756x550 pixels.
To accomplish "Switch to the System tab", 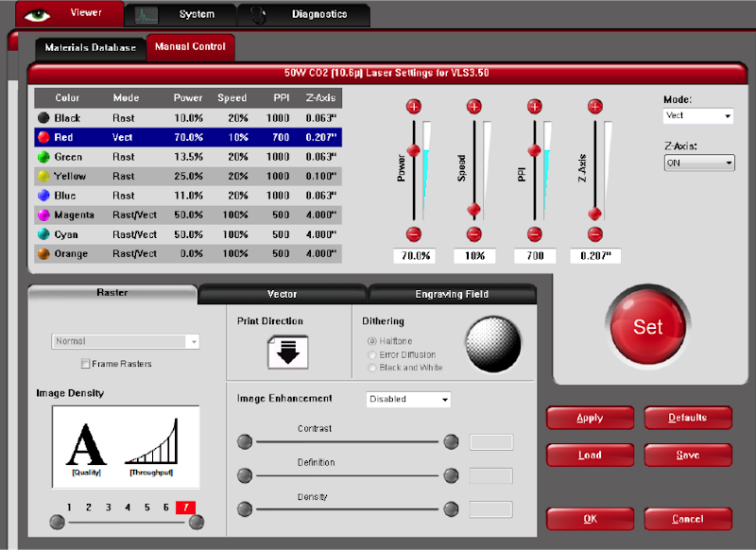I will coord(180,15).
